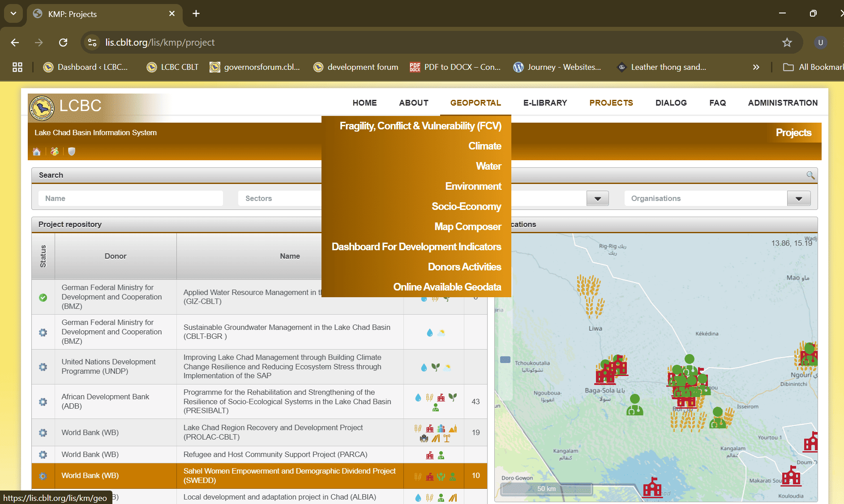Select the Refugee and Host Community Support row
The height and width of the screenshot is (504, 844).
point(275,455)
